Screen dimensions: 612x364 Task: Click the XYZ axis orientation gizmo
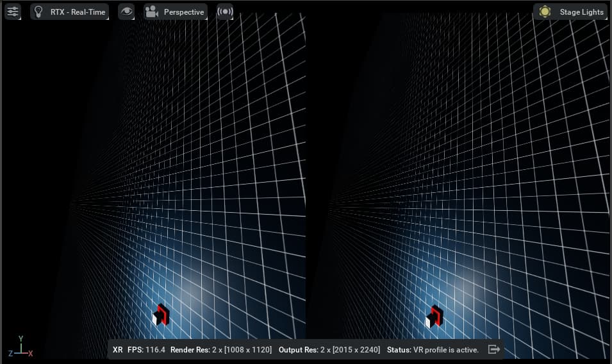pyautogui.click(x=21, y=347)
